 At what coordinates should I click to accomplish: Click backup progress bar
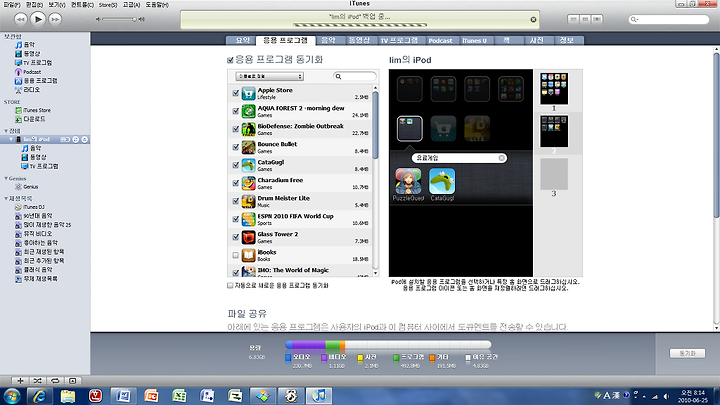pos(360,25)
